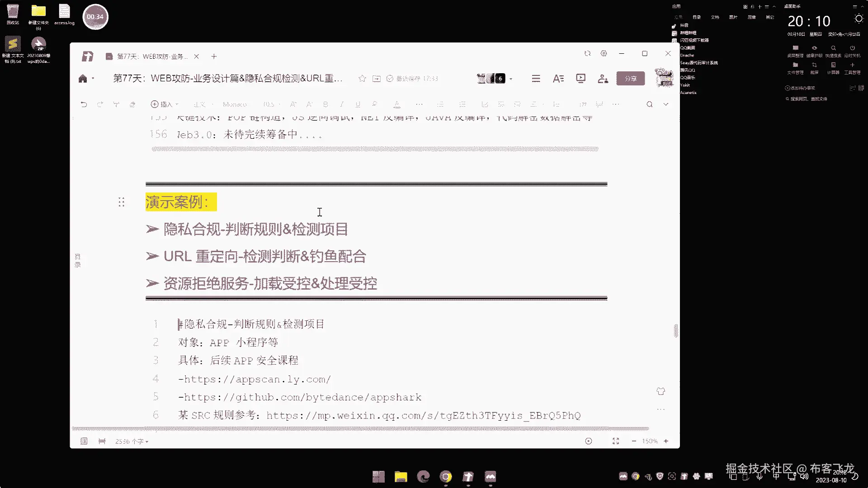Start presentation mode icon
This screenshot has height=488, width=868.
580,79
